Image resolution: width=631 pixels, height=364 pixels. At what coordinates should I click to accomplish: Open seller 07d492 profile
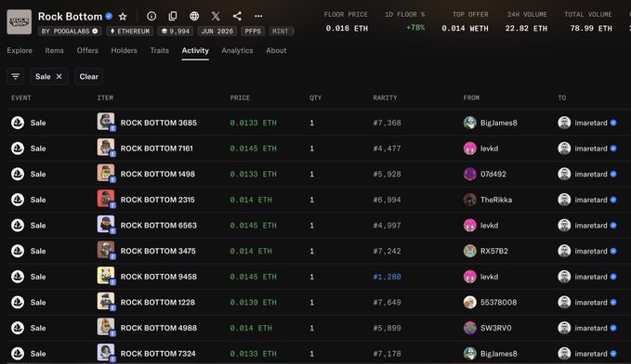pyautogui.click(x=493, y=175)
